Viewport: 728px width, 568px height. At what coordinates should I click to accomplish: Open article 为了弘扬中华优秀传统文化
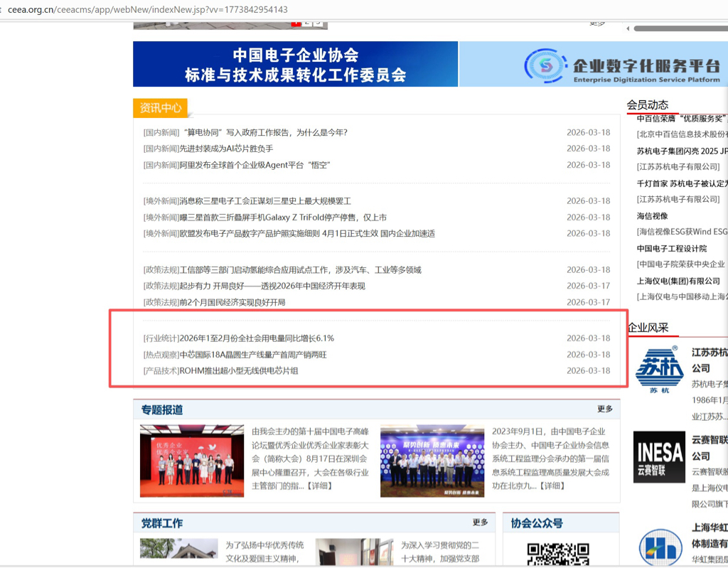[264, 552]
